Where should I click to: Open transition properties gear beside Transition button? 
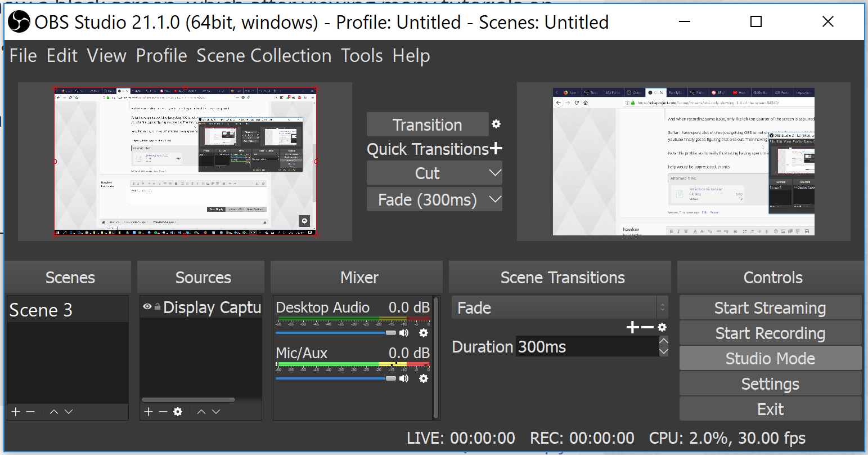pos(496,124)
